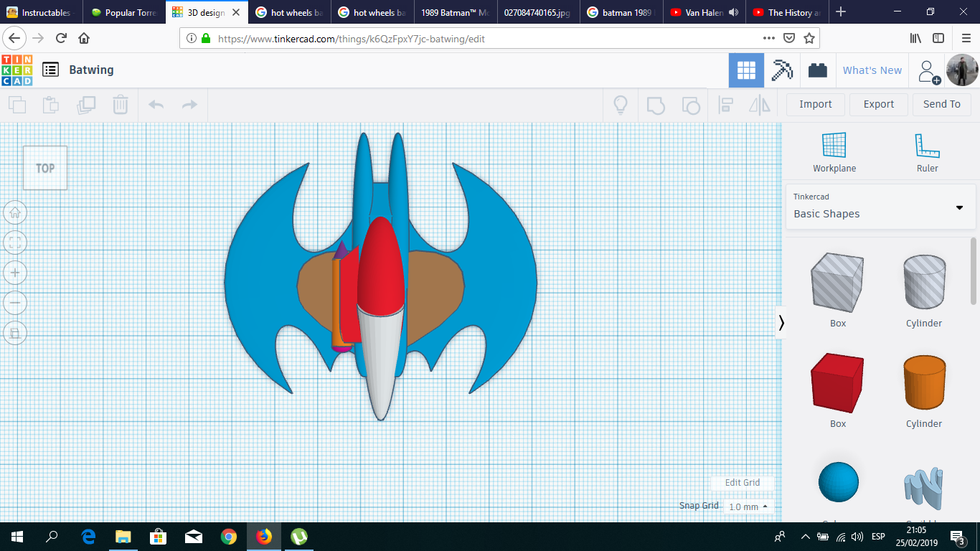Click the Undo arrow
The image size is (980, 551).
pyautogui.click(x=156, y=105)
